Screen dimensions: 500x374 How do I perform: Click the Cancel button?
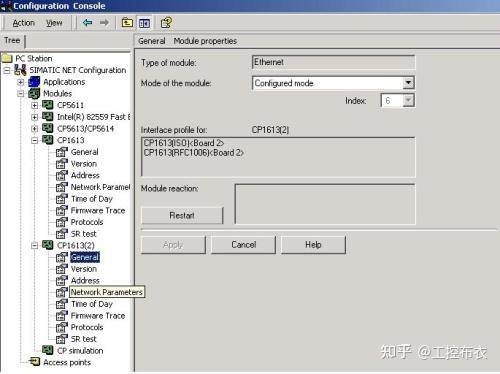click(x=244, y=245)
